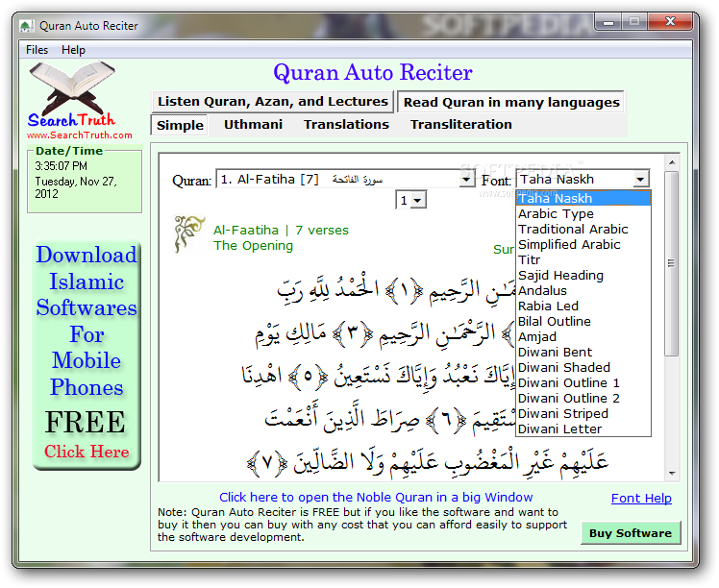The image size is (719, 588).
Task: Choose Diwani Letter font option
Action: pyautogui.click(x=583, y=429)
